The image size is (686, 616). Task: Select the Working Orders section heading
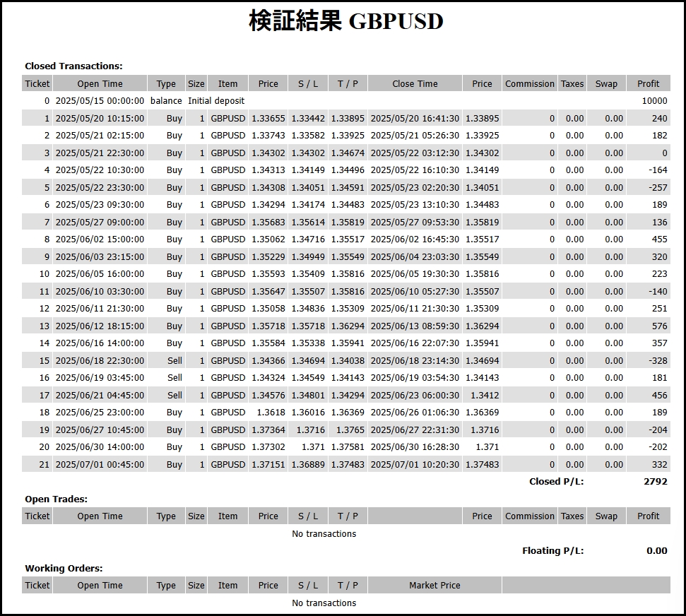[64, 568]
